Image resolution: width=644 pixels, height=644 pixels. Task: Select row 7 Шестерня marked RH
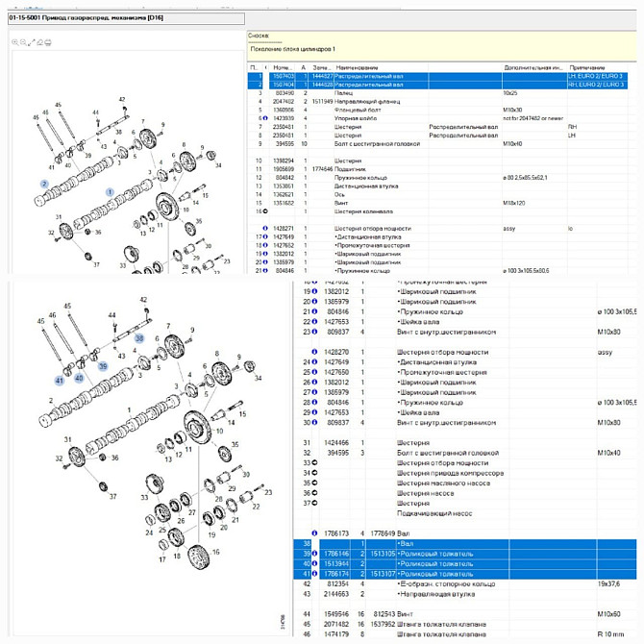(437, 127)
